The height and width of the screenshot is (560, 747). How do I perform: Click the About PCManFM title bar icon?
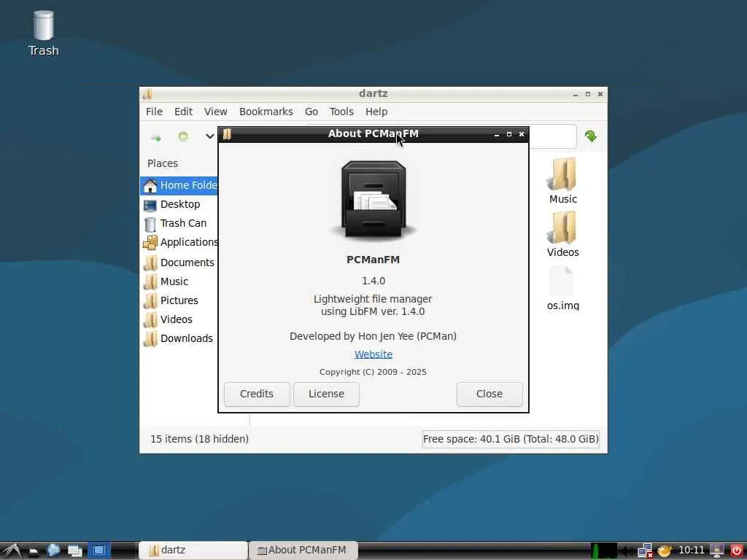click(x=228, y=134)
